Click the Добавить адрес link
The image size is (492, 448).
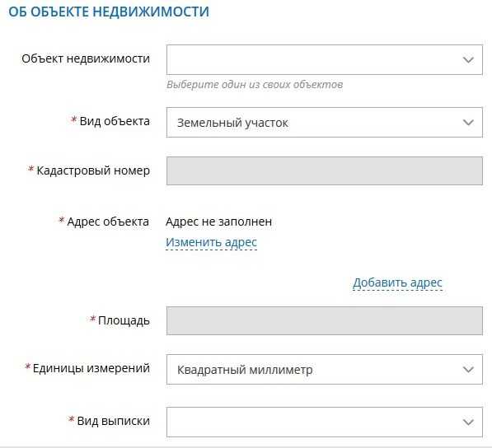click(x=397, y=282)
